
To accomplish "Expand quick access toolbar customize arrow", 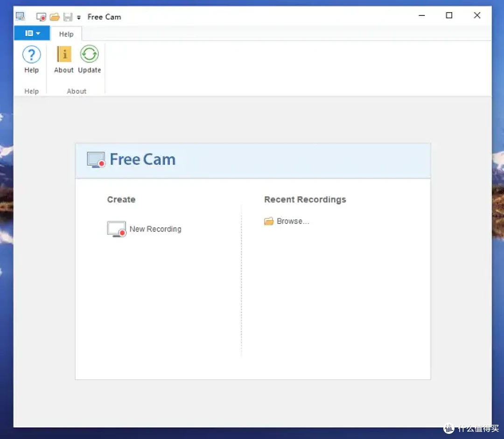I will [x=79, y=17].
